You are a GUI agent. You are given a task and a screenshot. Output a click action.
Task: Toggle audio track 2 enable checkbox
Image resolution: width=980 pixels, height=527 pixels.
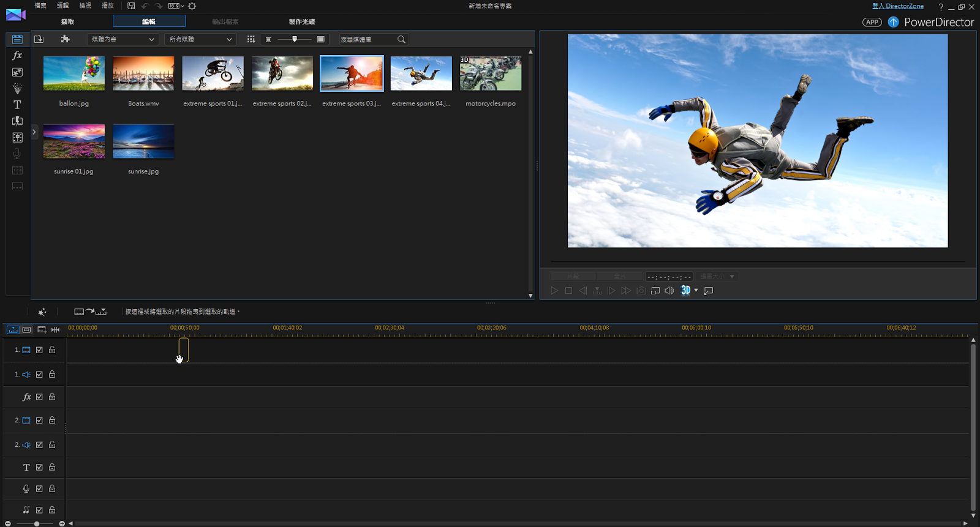pyautogui.click(x=39, y=445)
